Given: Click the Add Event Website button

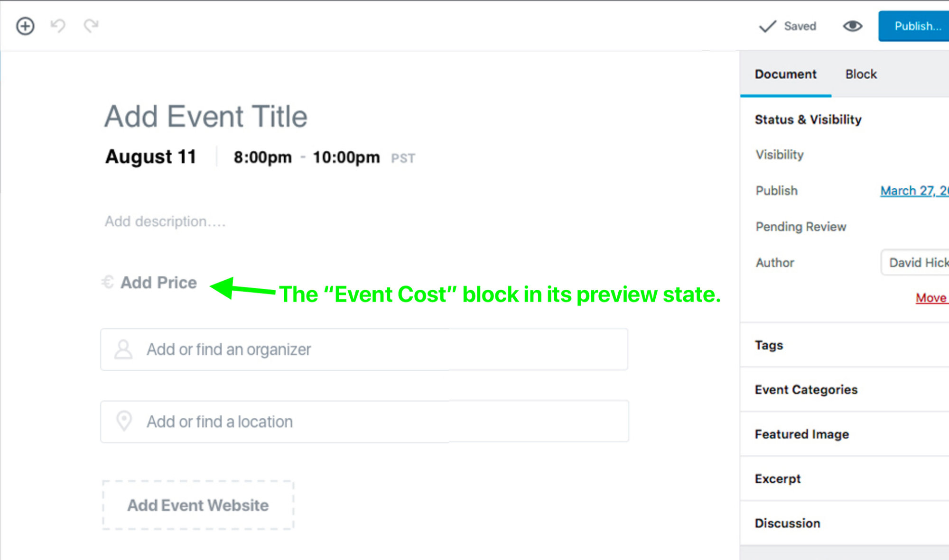Looking at the screenshot, I should click(x=198, y=505).
